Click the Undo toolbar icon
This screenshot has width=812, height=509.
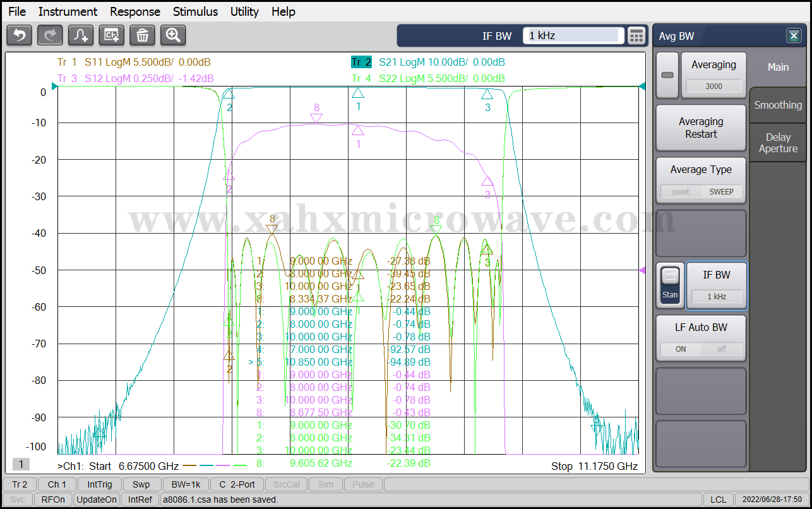19,35
